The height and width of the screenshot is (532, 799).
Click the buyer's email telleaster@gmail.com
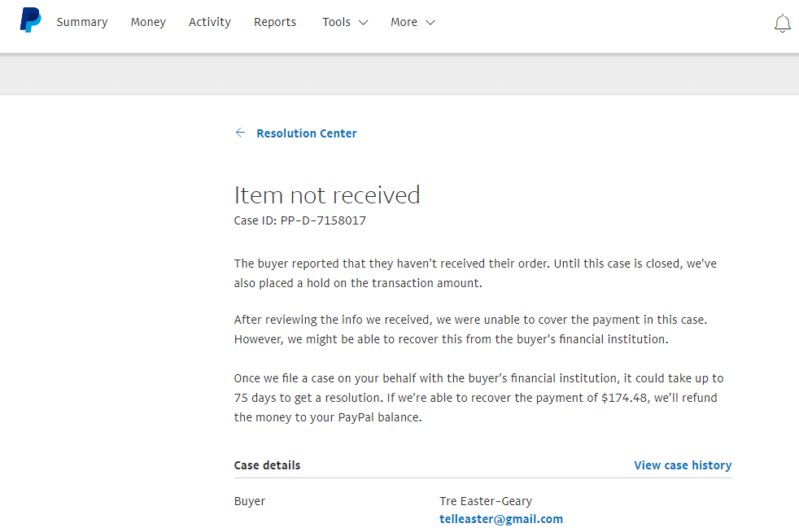(x=501, y=519)
